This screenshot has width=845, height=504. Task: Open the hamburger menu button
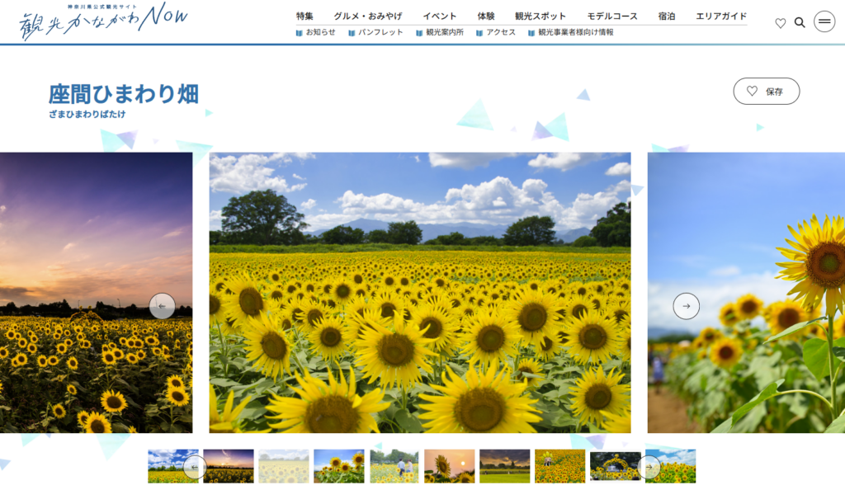pos(824,22)
